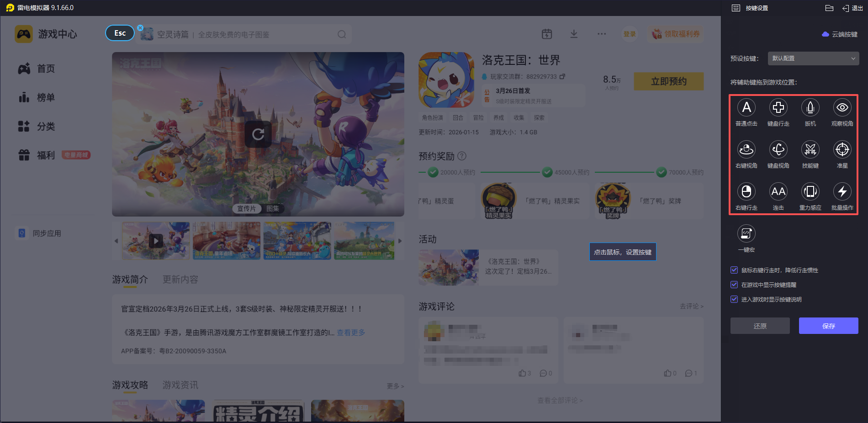Select the 一键宏 macro key icon
The height and width of the screenshot is (423, 868).
(x=746, y=233)
